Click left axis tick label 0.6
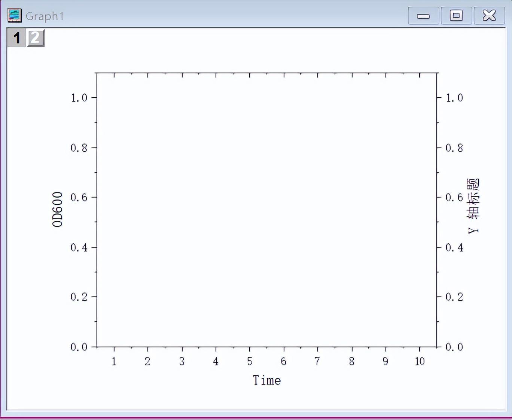Screen dimensions: 512x420 point(79,197)
